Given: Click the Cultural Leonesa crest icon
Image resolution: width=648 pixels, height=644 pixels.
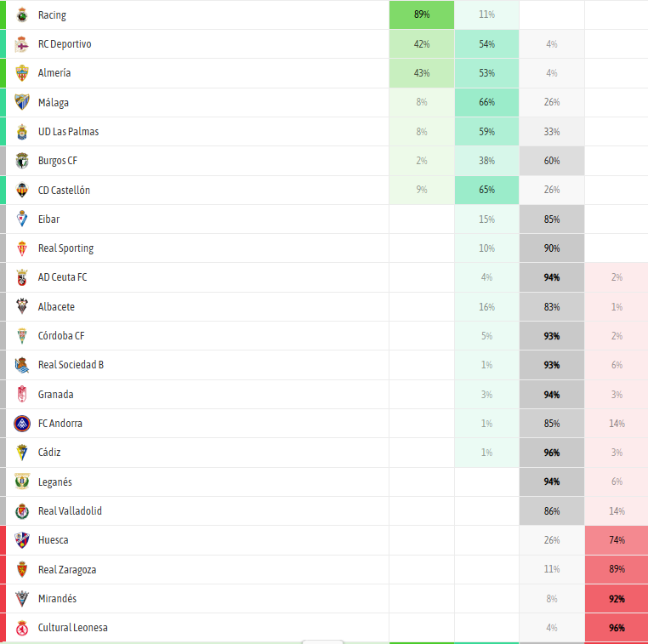Looking at the screenshot, I should tap(22, 628).
